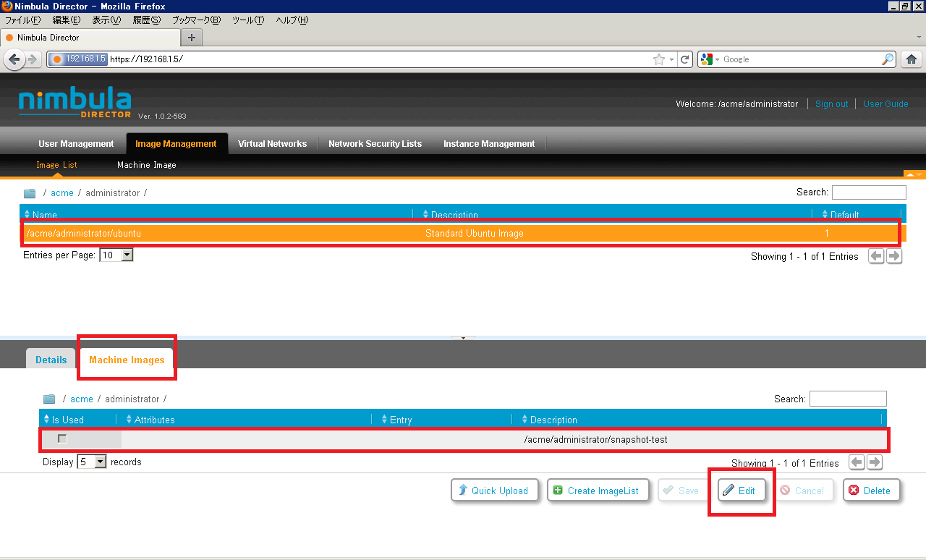
Task: Collapse the header with orange arrow toggle
Action: click(x=914, y=174)
